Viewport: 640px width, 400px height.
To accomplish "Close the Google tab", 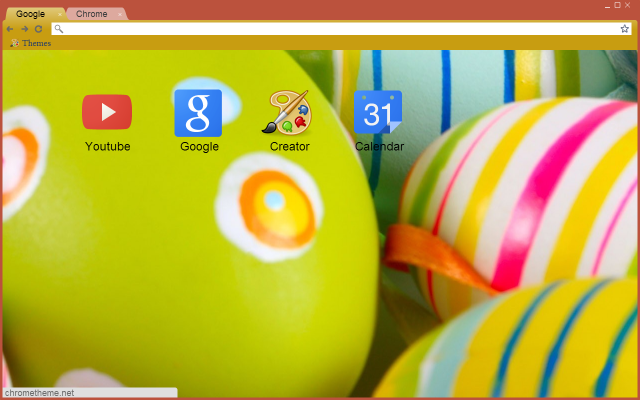I will click(x=59, y=14).
